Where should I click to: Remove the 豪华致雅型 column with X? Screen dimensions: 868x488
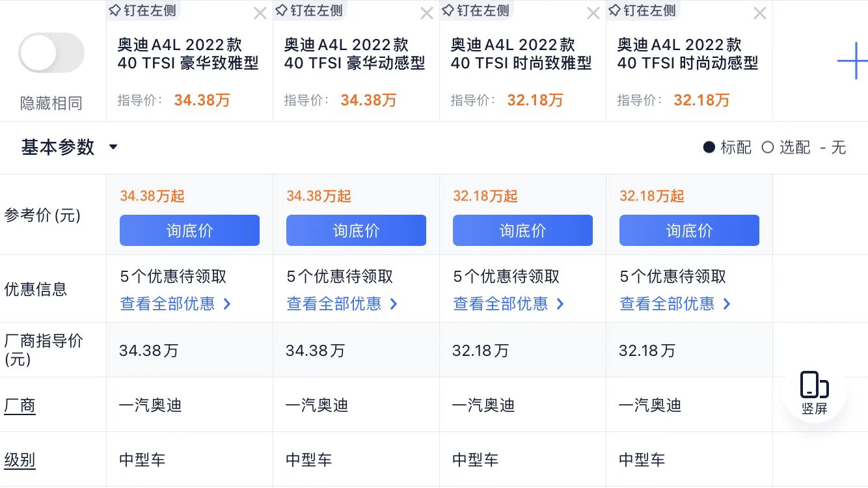point(260,13)
